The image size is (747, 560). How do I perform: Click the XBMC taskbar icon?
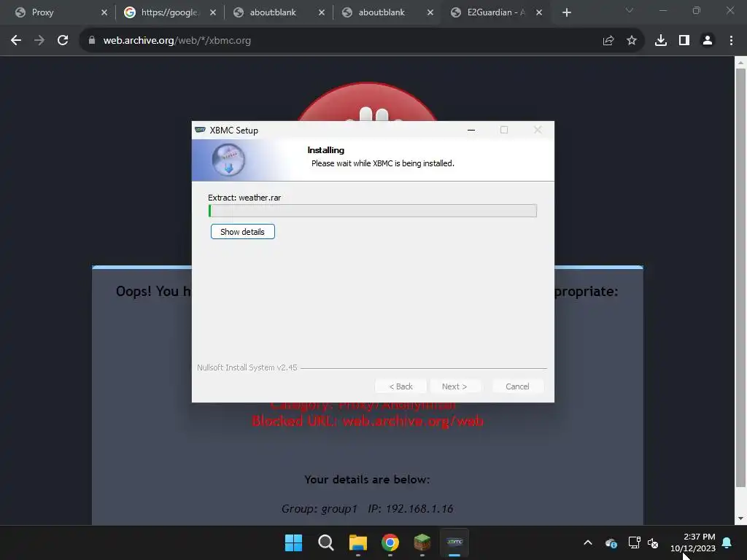(454, 542)
